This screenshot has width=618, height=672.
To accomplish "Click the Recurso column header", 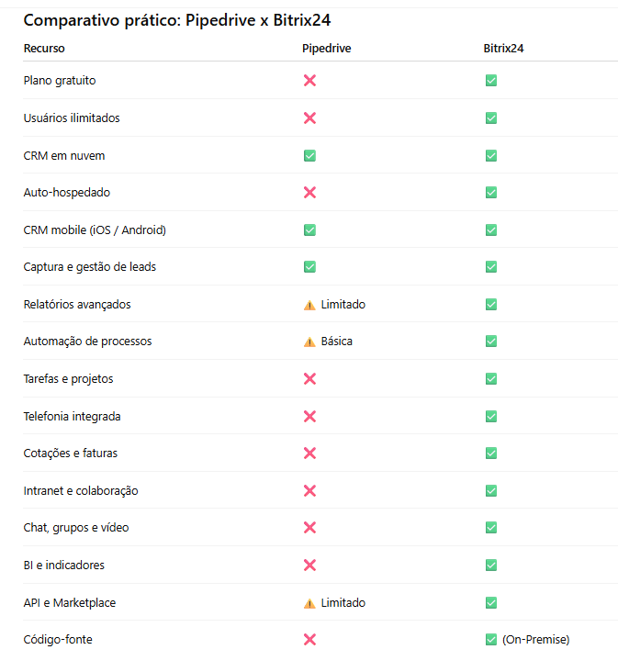I will coord(44,49).
